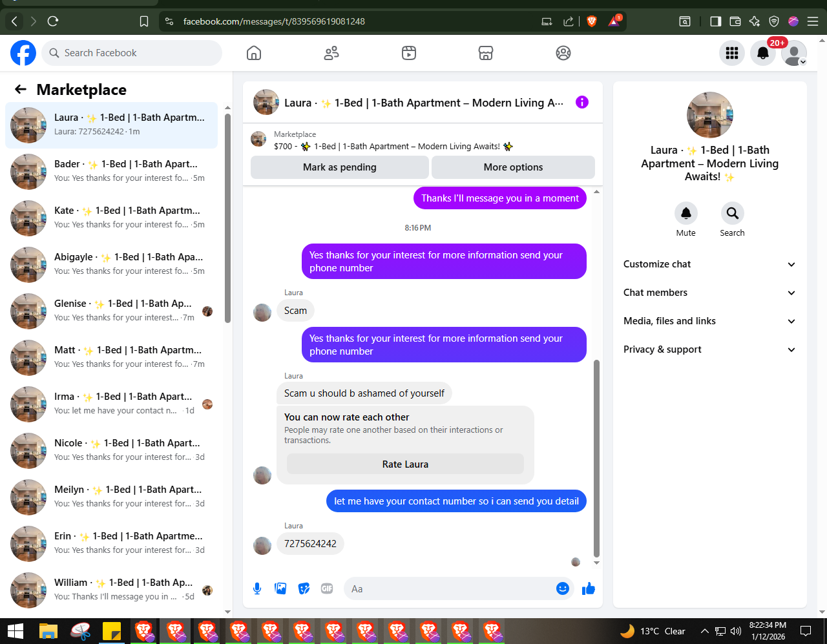Screen dimensions: 827x644
Task: Open File Explorer from taskbar
Action: pos(48,631)
